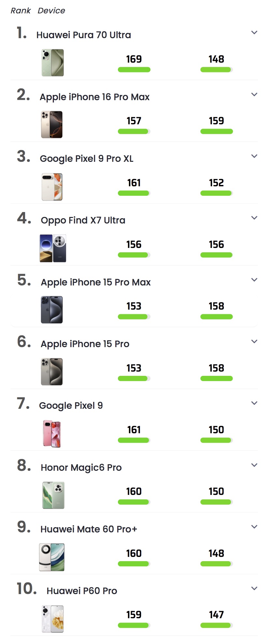The width and height of the screenshot is (270, 644).
Task: Open the Apple iPhone 15 Pro title link
Action: (x=85, y=344)
